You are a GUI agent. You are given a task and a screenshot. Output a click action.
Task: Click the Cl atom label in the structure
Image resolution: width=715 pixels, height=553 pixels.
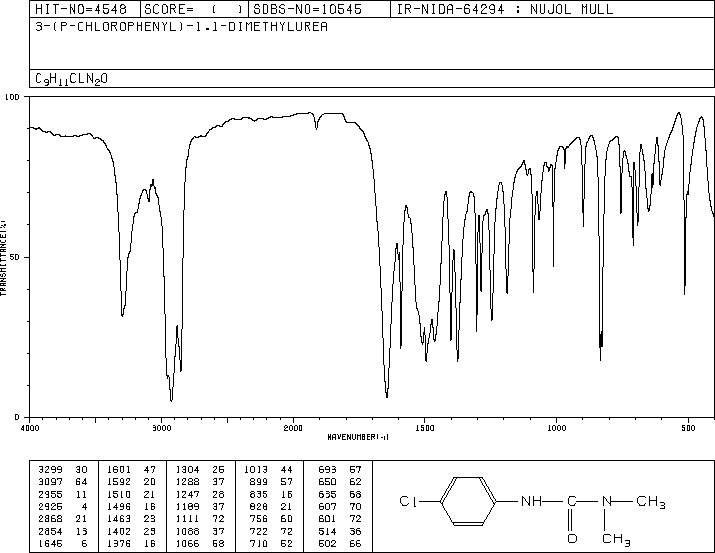[408, 501]
